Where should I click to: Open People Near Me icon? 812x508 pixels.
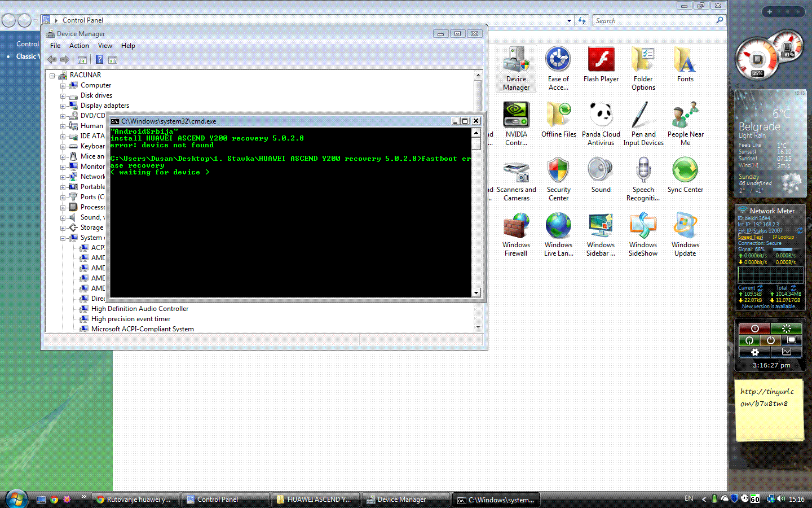[x=685, y=124]
